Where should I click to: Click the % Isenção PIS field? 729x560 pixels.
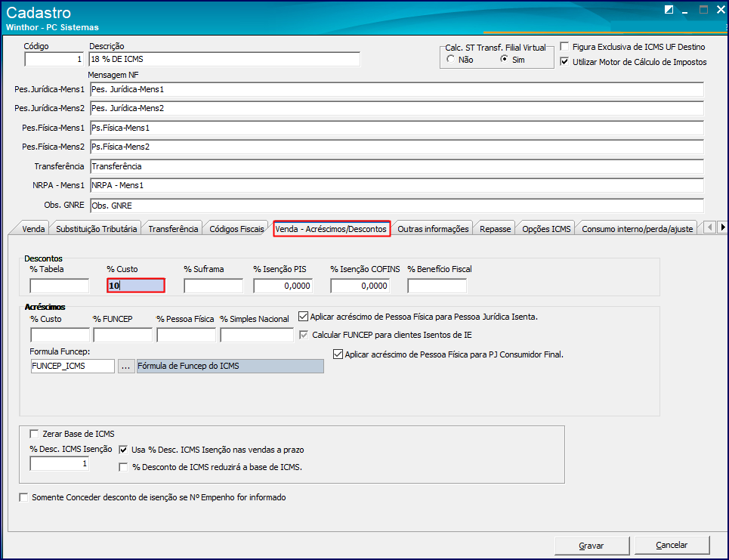point(283,286)
